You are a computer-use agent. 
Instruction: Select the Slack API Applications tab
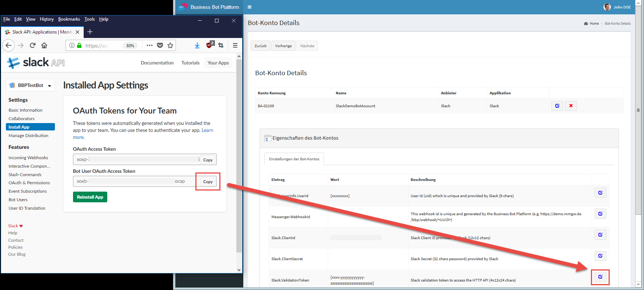(42, 32)
